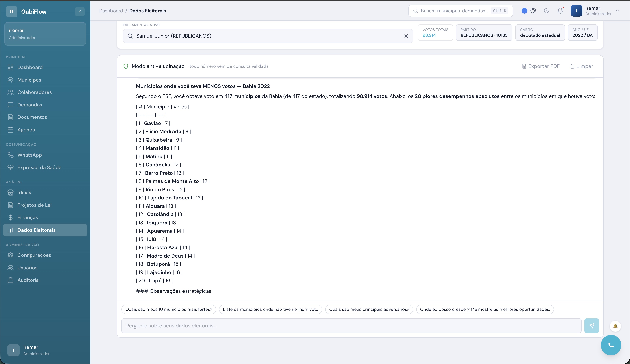Open the floating phone call button
The height and width of the screenshot is (364, 630).
[x=611, y=345]
